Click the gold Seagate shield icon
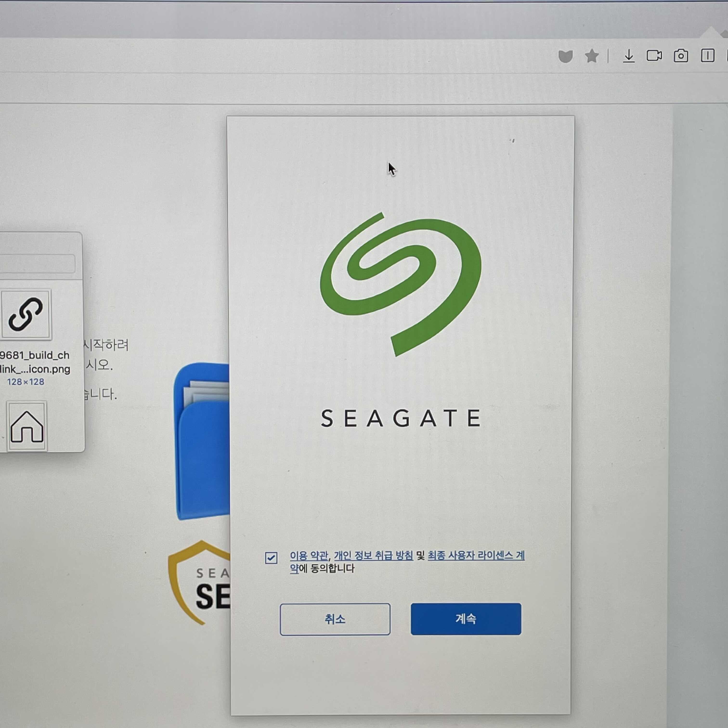 point(199,583)
